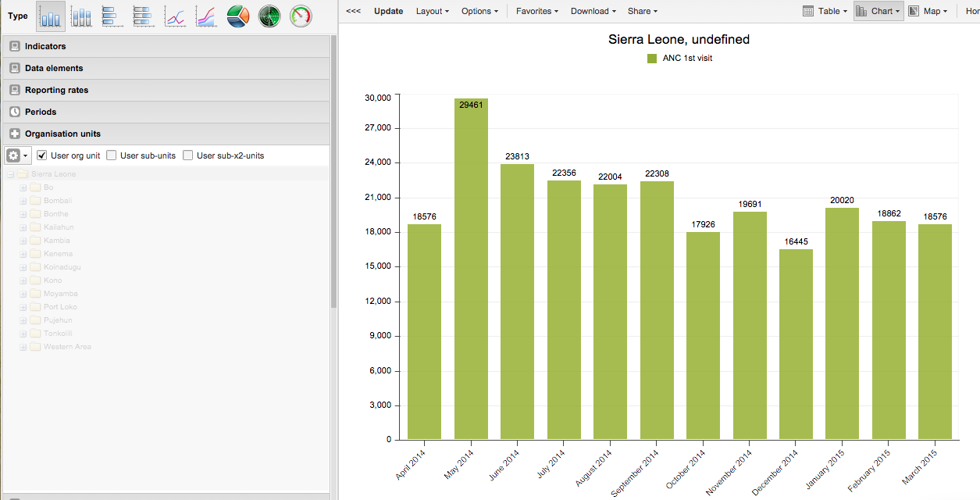Click the ANC 1st visit legend swatch
This screenshot has height=500, width=980.
click(x=652, y=58)
